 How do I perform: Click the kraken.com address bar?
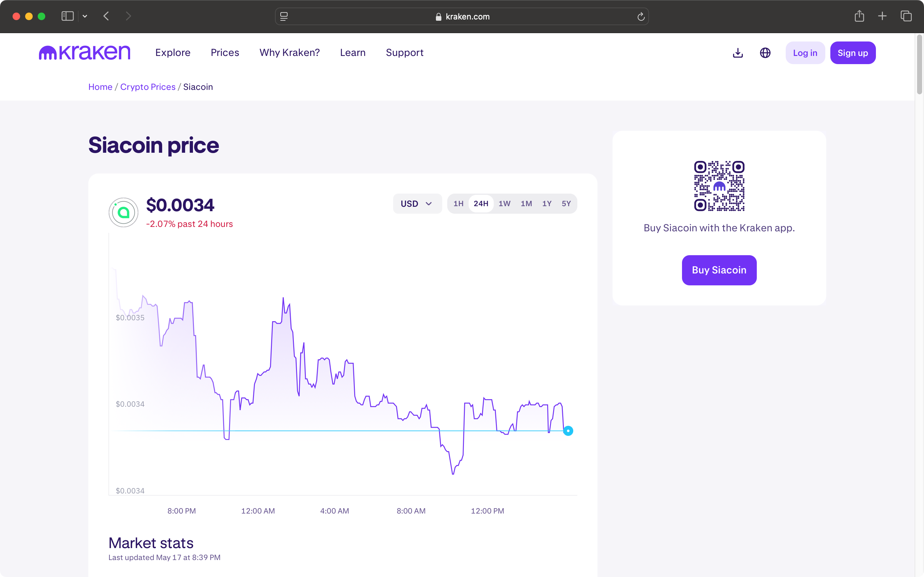click(x=462, y=16)
